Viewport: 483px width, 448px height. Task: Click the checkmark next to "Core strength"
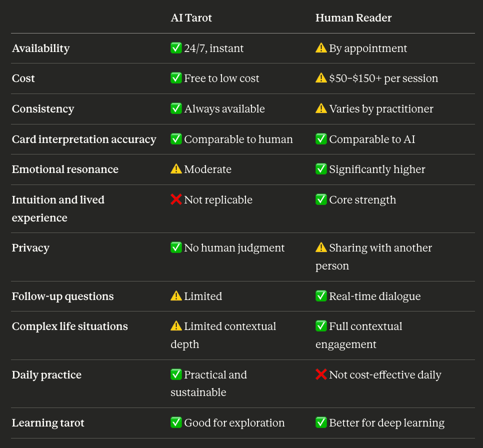coord(321,199)
